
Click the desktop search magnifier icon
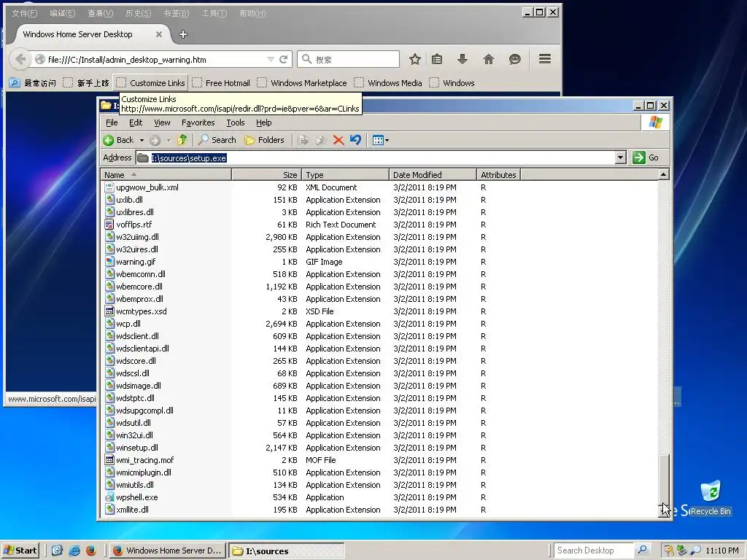tap(643, 551)
